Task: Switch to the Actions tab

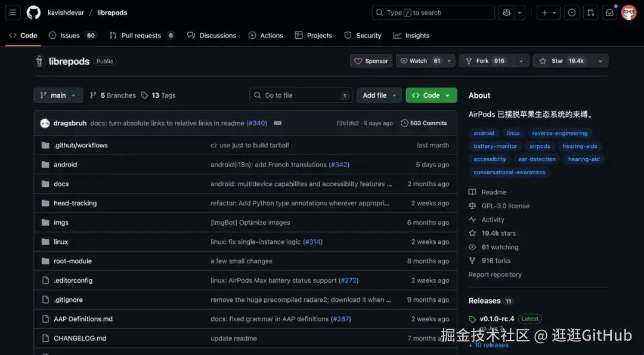Action: click(x=266, y=35)
